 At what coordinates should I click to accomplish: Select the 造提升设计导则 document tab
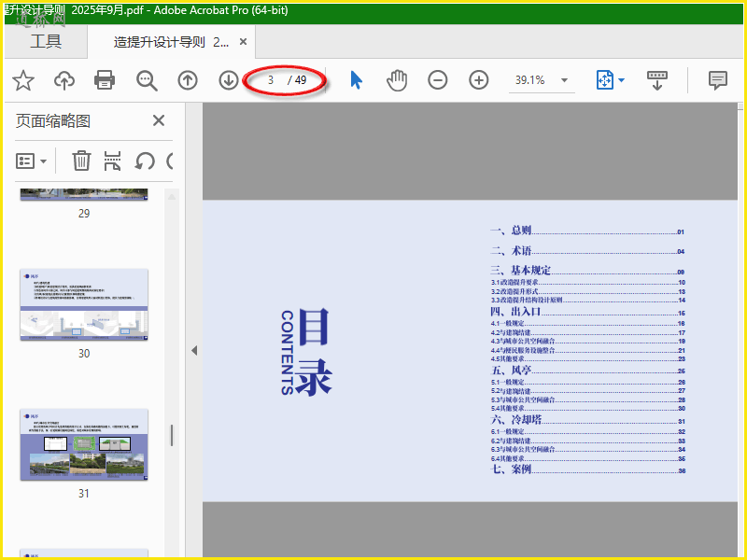[x=171, y=42]
